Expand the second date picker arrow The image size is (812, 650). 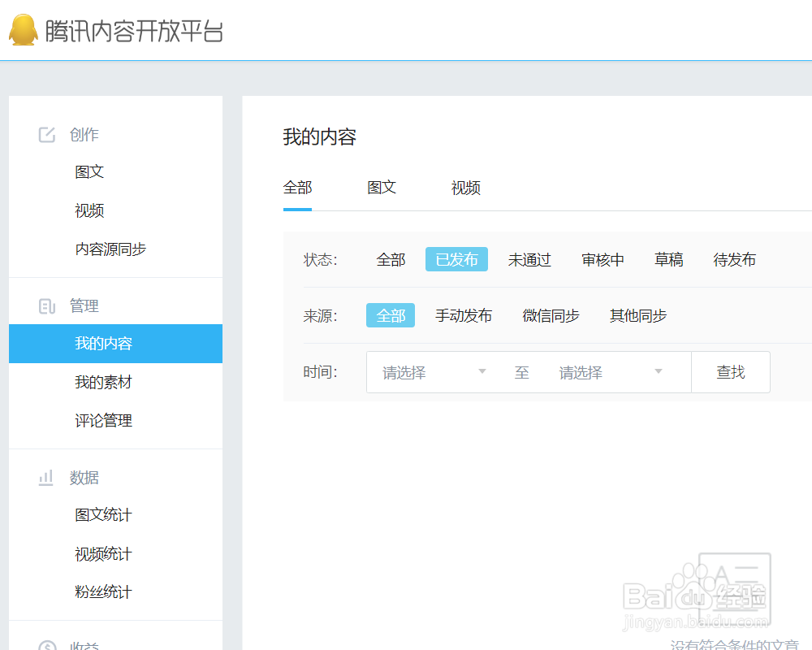click(658, 371)
